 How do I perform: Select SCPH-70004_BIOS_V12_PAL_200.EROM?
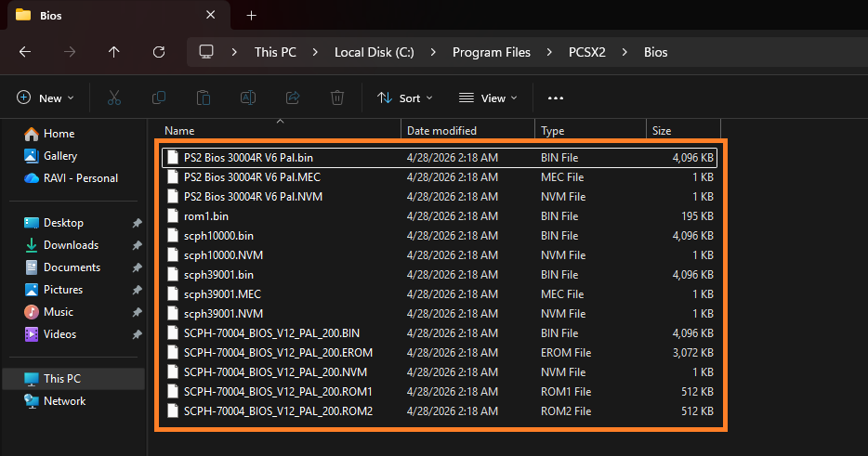click(440, 353)
